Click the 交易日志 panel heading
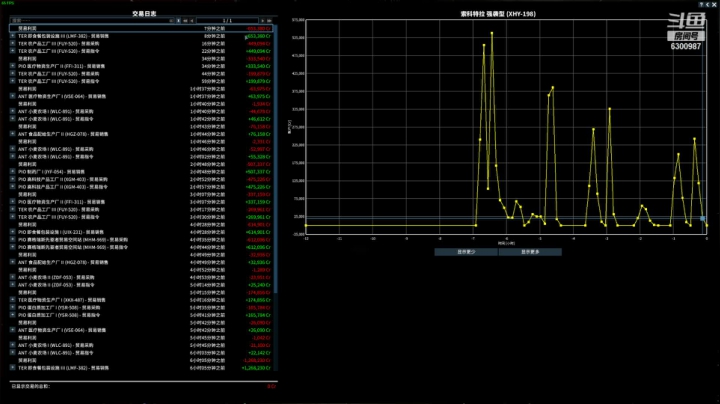The height and width of the screenshot is (404, 720). [x=144, y=14]
